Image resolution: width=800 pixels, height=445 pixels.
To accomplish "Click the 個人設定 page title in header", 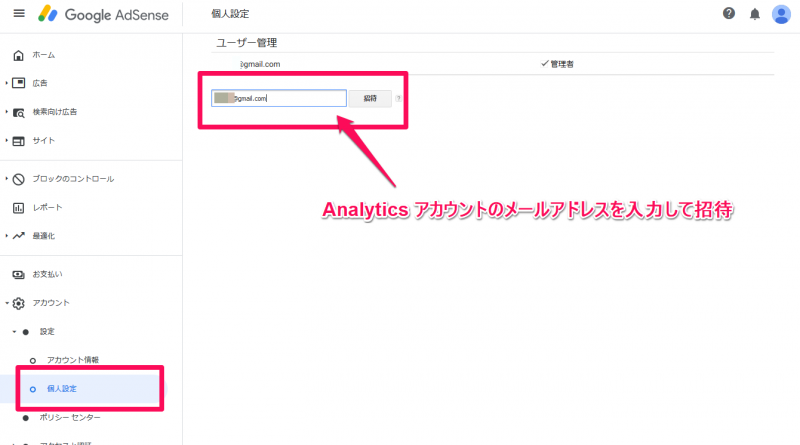I will click(x=230, y=14).
